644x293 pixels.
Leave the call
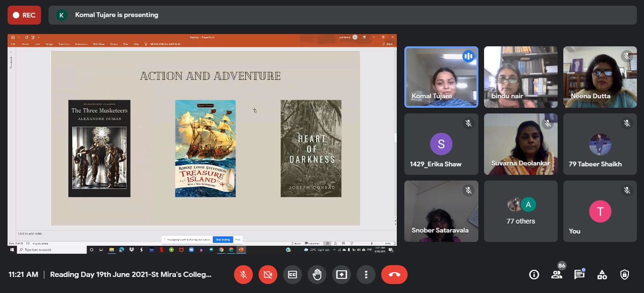tap(394, 275)
